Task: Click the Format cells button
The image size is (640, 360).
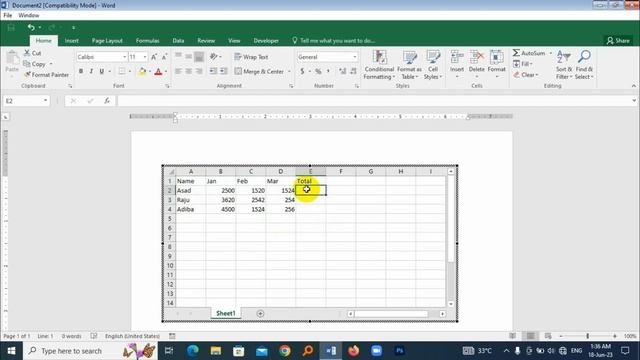Action: [496, 64]
